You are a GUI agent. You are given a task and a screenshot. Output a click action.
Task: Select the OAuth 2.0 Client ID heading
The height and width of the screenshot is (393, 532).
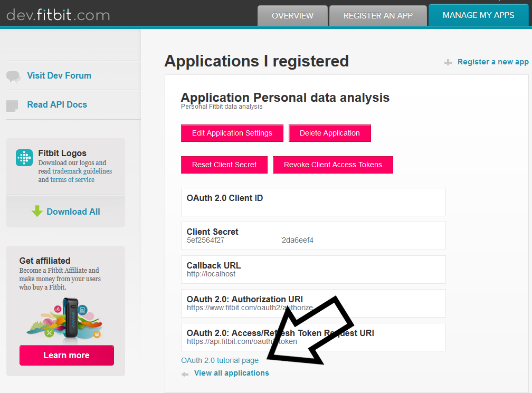pyautogui.click(x=225, y=198)
